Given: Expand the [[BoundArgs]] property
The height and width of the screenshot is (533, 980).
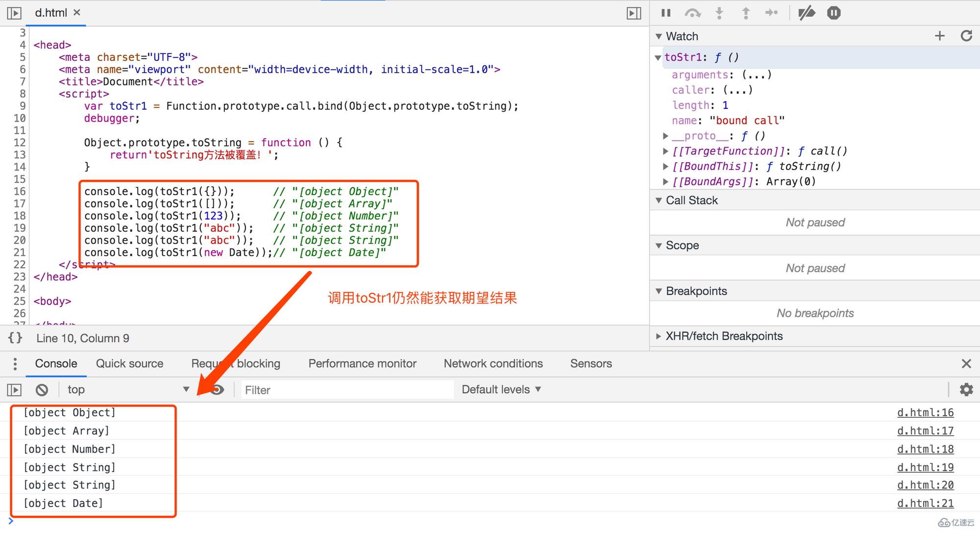Looking at the screenshot, I should [x=665, y=181].
